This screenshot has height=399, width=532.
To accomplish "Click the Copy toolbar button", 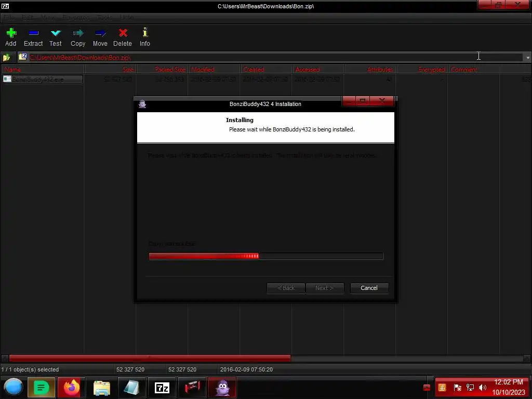I will pos(78,37).
